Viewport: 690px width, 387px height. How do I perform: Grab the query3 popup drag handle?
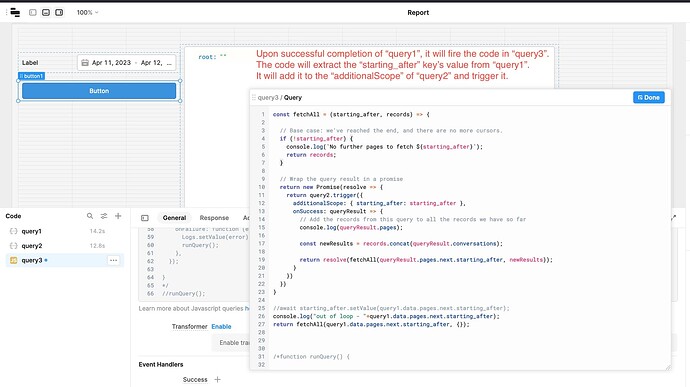(x=253, y=97)
